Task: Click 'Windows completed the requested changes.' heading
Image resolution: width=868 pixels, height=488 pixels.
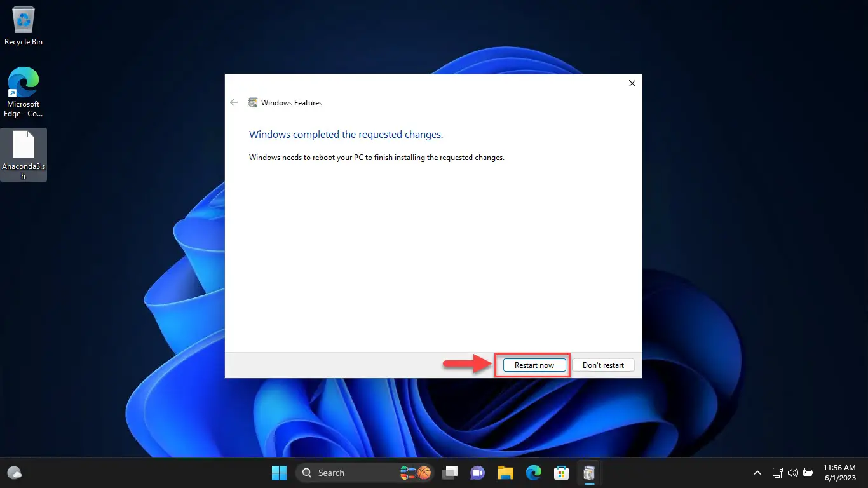Action: click(346, 135)
